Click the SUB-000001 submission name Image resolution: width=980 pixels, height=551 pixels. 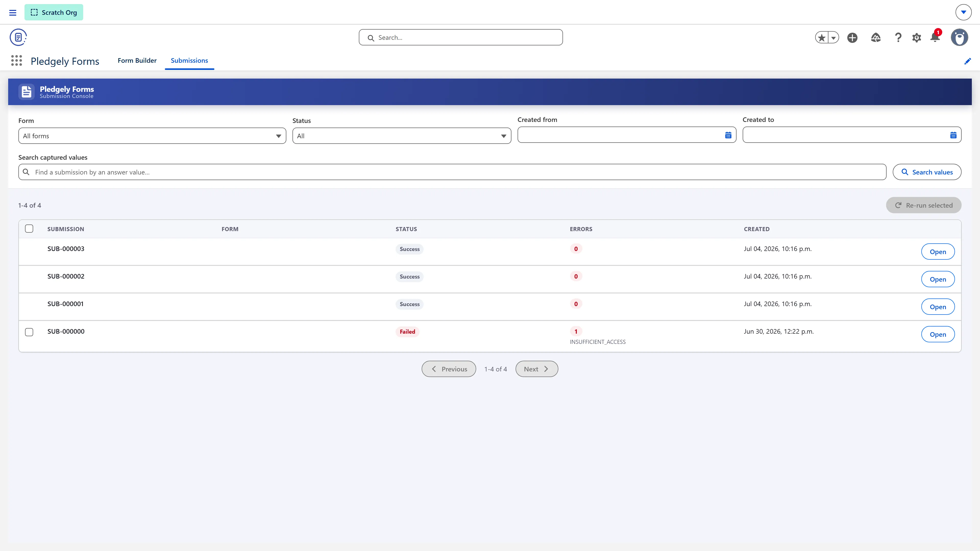[65, 304]
